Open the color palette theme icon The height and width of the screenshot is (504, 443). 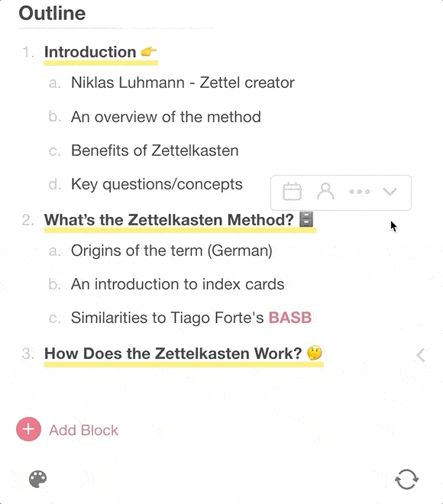pos(38,479)
